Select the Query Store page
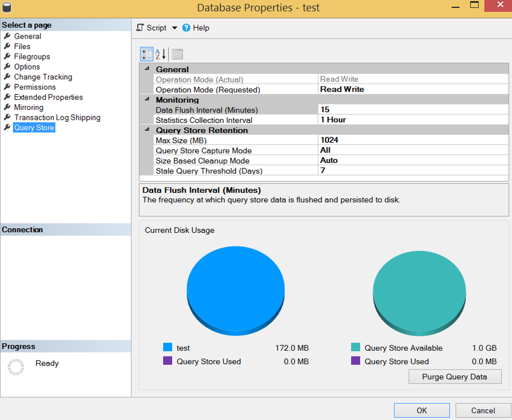 pyautogui.click(x=34, y=127)
